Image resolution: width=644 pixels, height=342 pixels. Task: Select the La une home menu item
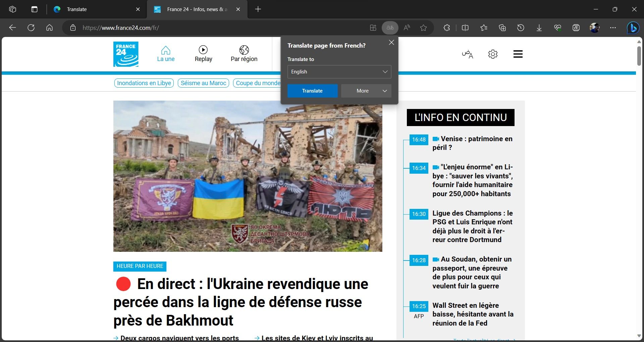[166, 54]
